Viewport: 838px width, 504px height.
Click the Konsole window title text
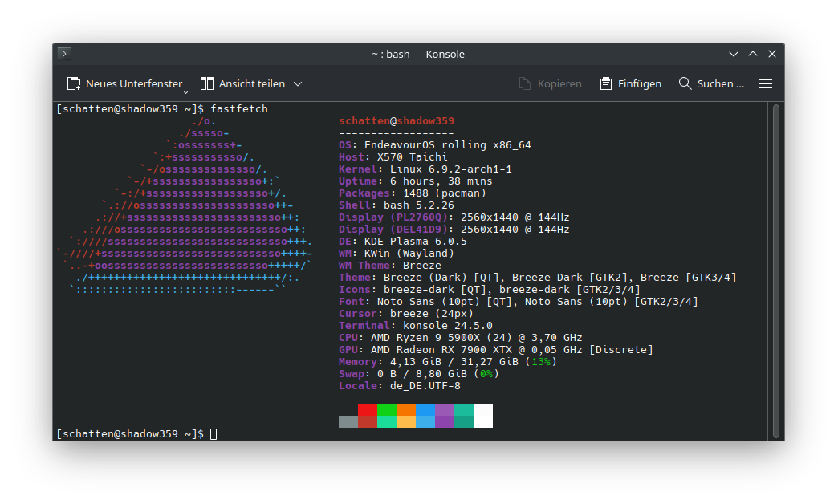[x=418, y=54]
